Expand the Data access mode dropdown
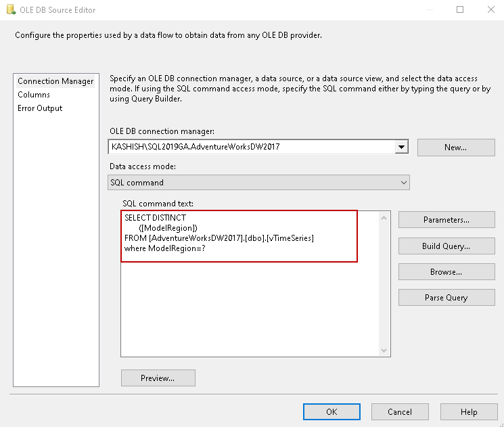This screenshot has height=427, width=504. tap(404, 183)
